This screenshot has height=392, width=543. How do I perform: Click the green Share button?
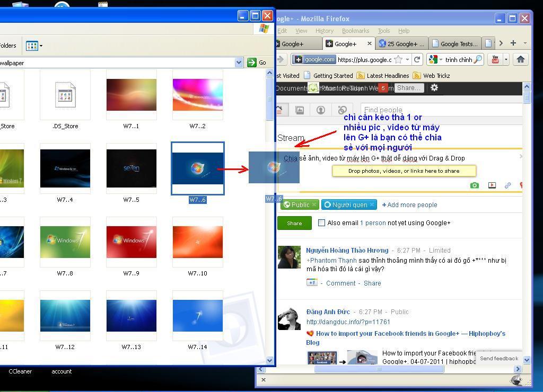294,223
